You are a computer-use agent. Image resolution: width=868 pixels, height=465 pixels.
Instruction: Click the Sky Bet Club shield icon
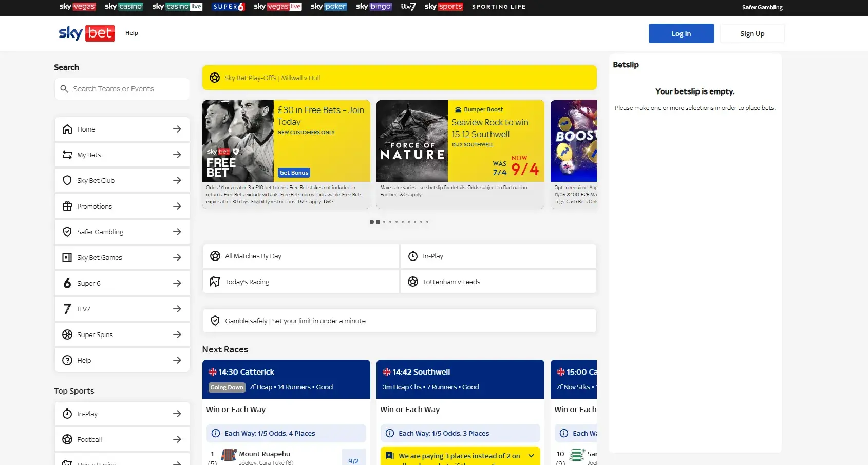click(67, 180)
